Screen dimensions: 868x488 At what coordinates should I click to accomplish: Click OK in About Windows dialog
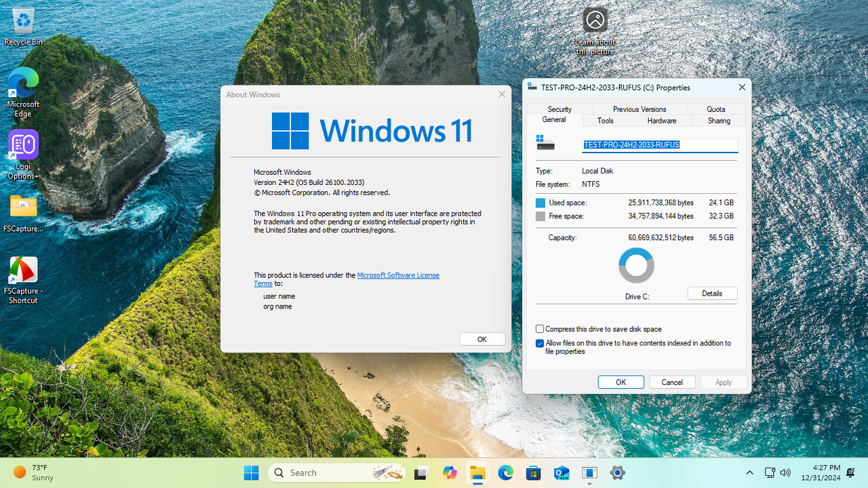482,339
